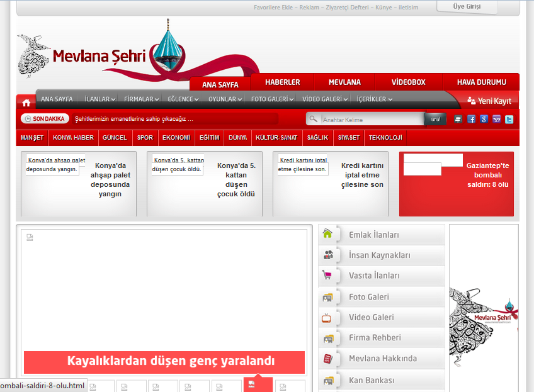The height and width of the screenshot is (392, 534).
Task: Click the ara! search button
Action: pyautogui.click(x=435, y=118)
